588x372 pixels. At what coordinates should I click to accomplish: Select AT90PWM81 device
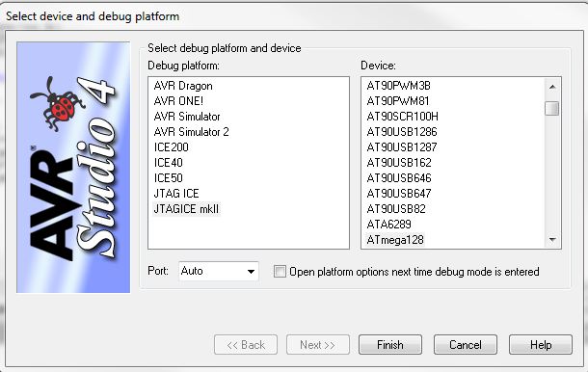click(398, 101)
